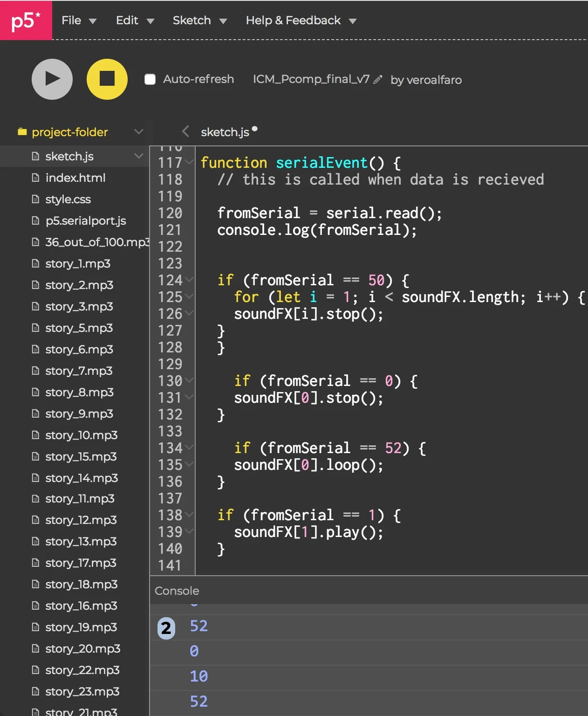Collapse sidebar with the left chevron

185,131
